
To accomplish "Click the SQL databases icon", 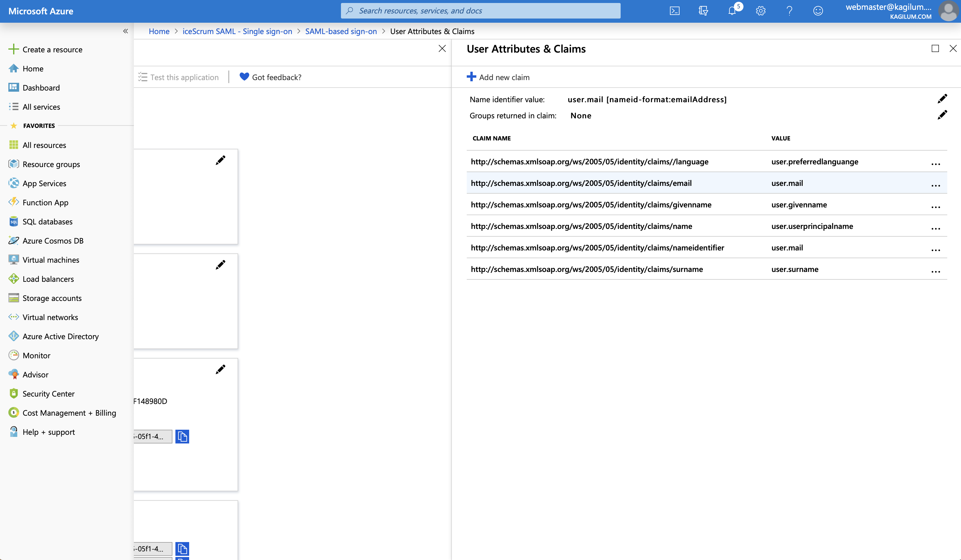I will coord(14,222).
